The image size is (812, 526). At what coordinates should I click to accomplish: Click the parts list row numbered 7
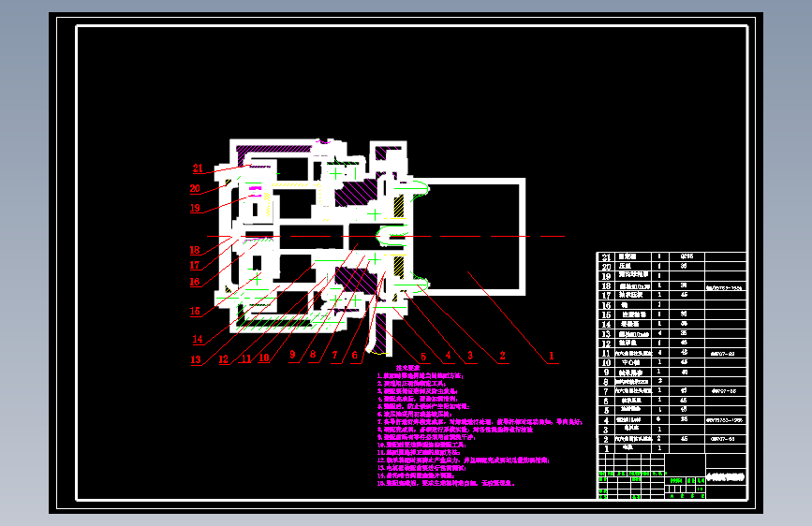pos(672,391)
